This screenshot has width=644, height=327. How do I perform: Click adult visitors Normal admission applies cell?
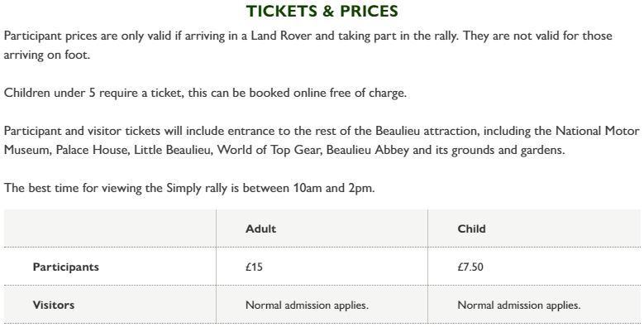click(307, 305)
